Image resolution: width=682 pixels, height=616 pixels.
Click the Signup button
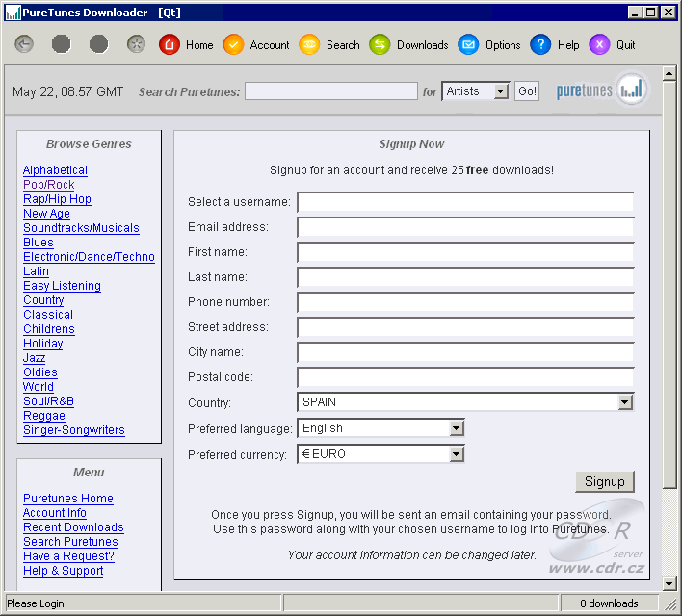(x=605, y=481)
